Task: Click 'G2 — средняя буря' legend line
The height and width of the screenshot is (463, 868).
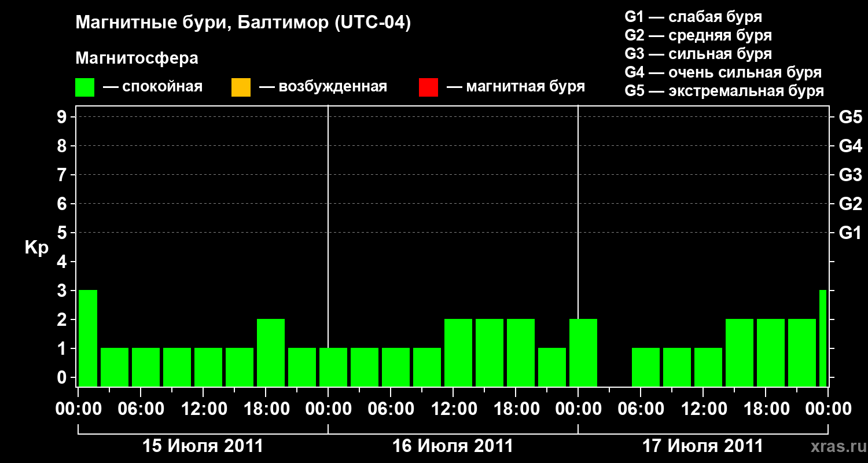Action: (698, 35)
